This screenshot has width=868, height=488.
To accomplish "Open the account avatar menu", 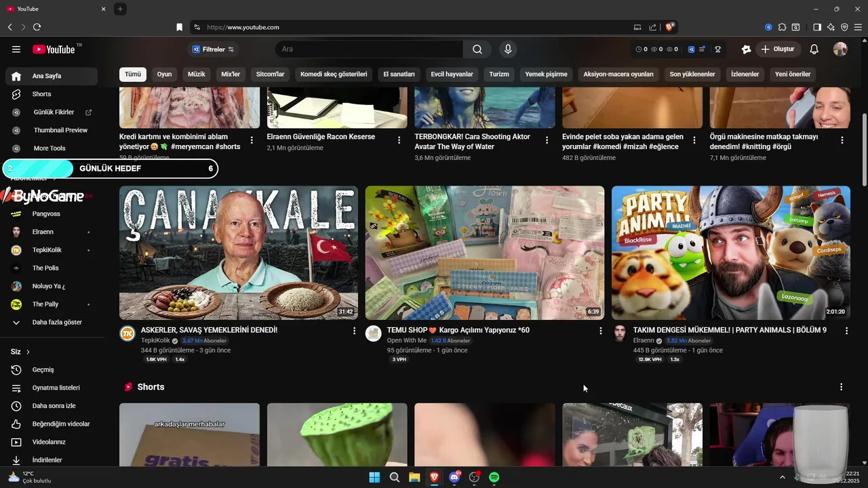I will click(840, 49).
